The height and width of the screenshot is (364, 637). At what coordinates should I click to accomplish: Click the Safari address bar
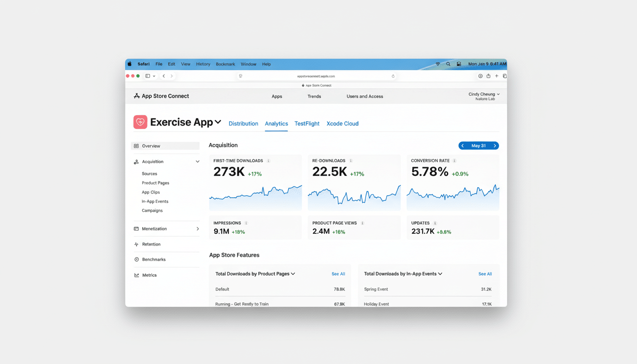(317, 76)
